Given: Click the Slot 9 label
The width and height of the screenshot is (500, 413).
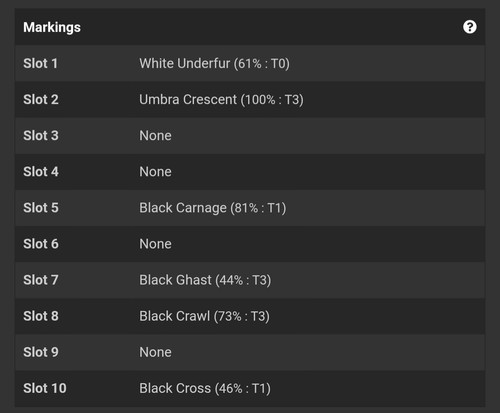Looking at the screenshot, I should 41,352.
